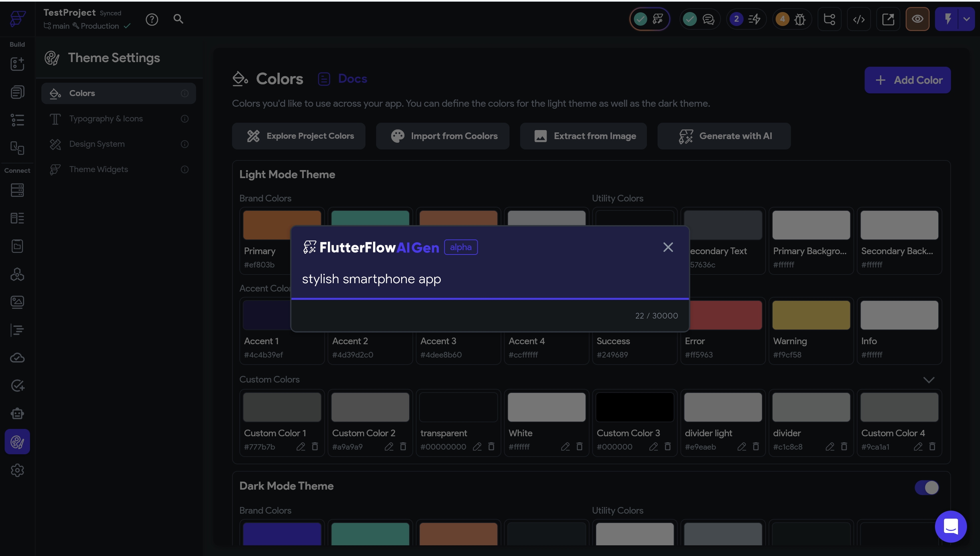Open the Design System section
The width and height of the screenshot is (980, 556).
point(97,144)
